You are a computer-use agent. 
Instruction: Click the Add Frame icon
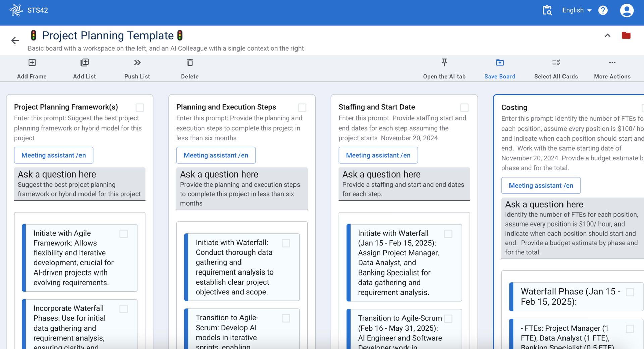[x=32, y=63]
